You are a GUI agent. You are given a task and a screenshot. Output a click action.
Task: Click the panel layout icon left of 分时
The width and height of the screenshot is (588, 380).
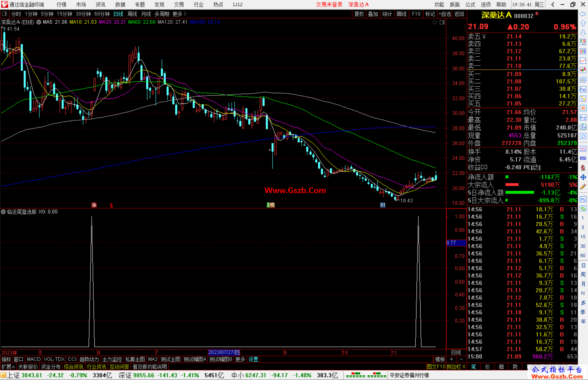coord(4,14)
